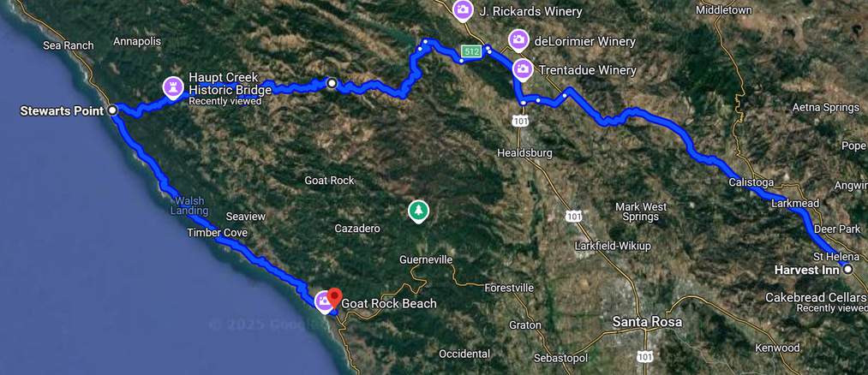868x375 pixels.
Task: Select the Stewarts Point waypoint circle
Action: (x=112, y=110)
